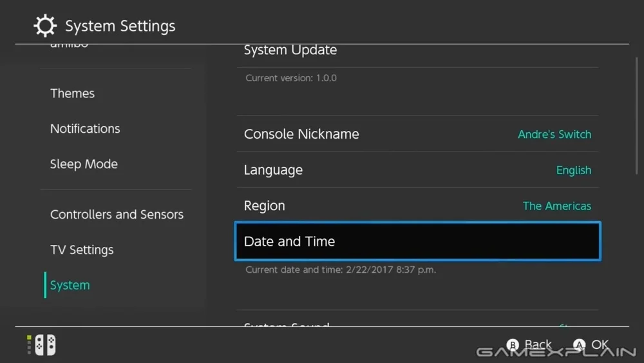Click The Americas region value
The width and height of the screenshot is (644, 363).
pos(556,206)
